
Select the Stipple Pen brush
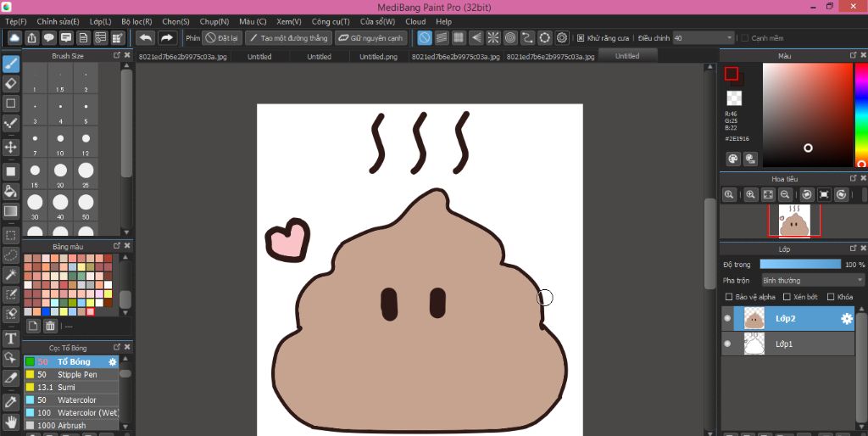[71, 375]
